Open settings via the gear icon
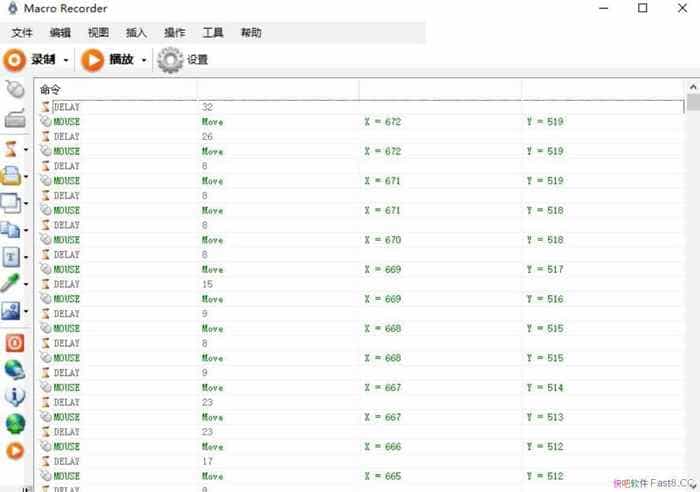The width and height of the screenshot is (700, 492). click(170, 60)
